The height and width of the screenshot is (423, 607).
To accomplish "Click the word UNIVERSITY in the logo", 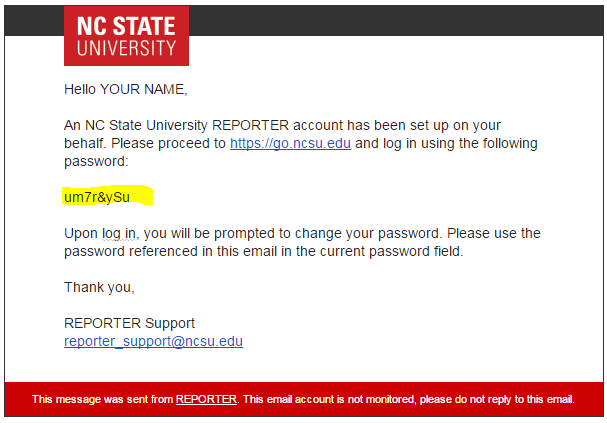I will coord(126,48).
